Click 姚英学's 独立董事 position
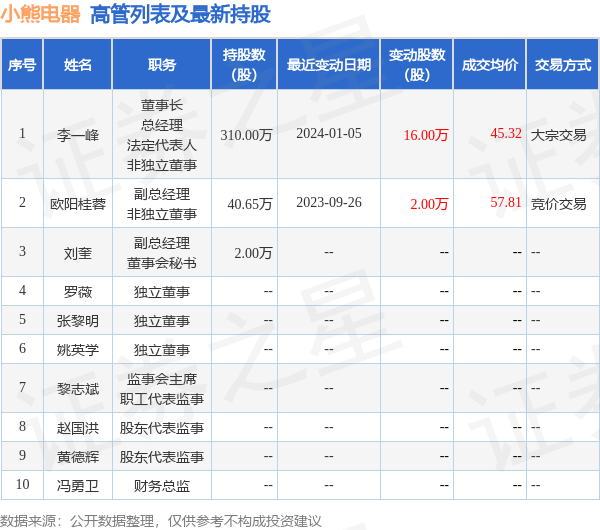 tap(162, 349)
